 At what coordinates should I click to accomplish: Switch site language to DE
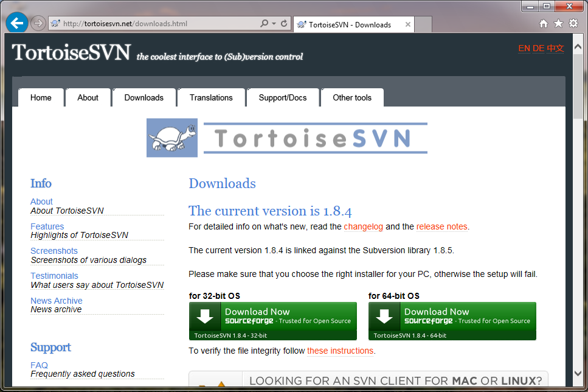tap(539, 49)
